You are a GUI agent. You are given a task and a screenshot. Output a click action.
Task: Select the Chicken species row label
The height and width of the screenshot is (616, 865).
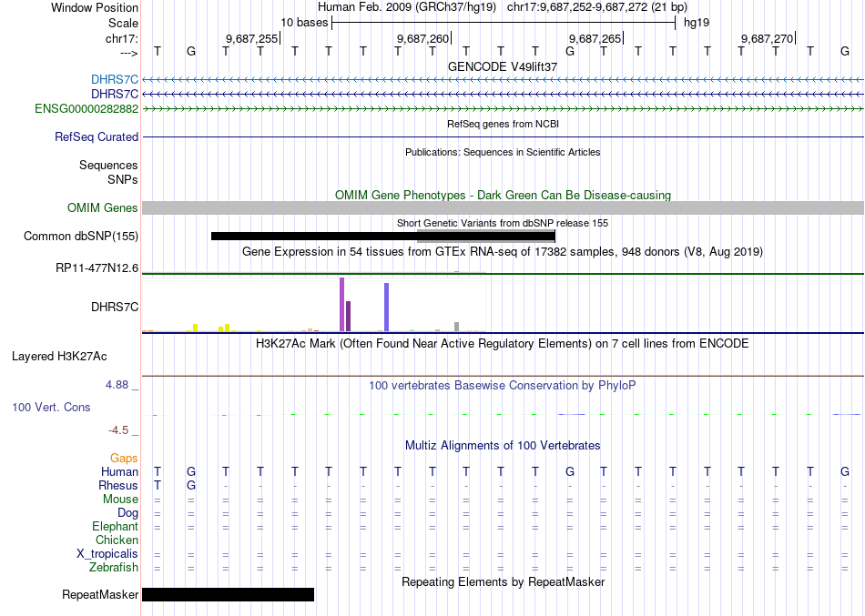click(x=117, y=540)
